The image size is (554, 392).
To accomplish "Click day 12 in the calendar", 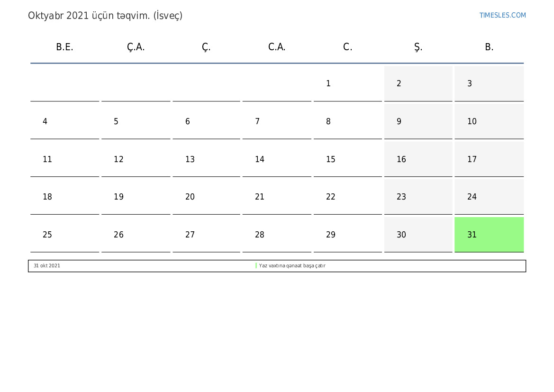I will coord(136,159).
